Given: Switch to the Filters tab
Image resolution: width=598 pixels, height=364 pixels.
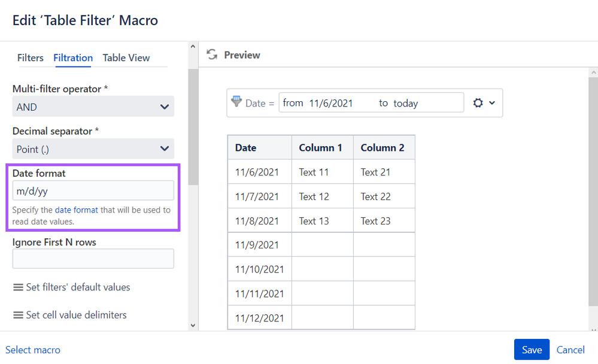Looking at the screenshot, I should [x=30, y=58].
